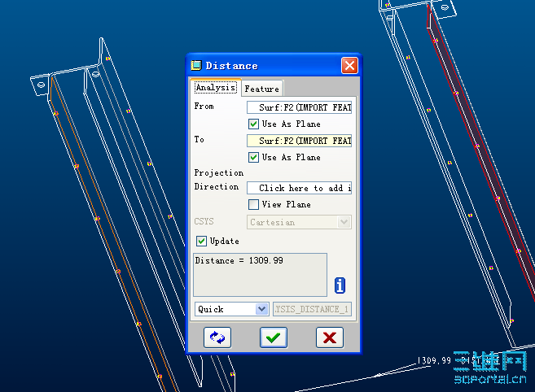Enable the View Plane checkbox

[x=253, y=204]
